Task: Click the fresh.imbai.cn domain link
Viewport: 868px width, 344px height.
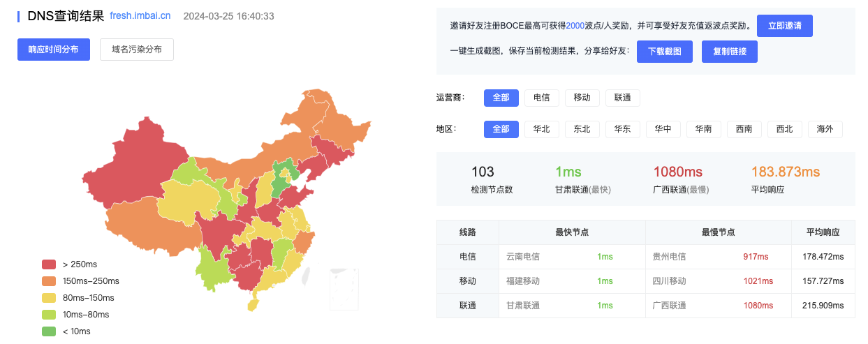Action: [x=140, y=16]
